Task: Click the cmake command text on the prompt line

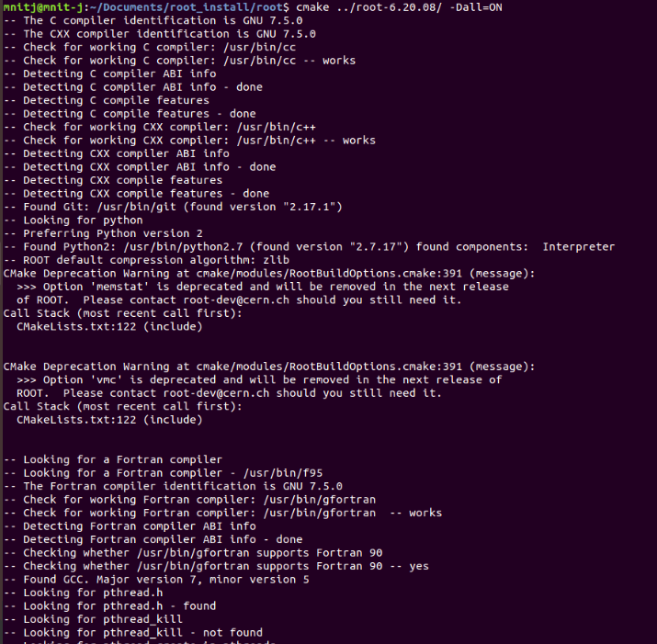Action: pos(312,7)
